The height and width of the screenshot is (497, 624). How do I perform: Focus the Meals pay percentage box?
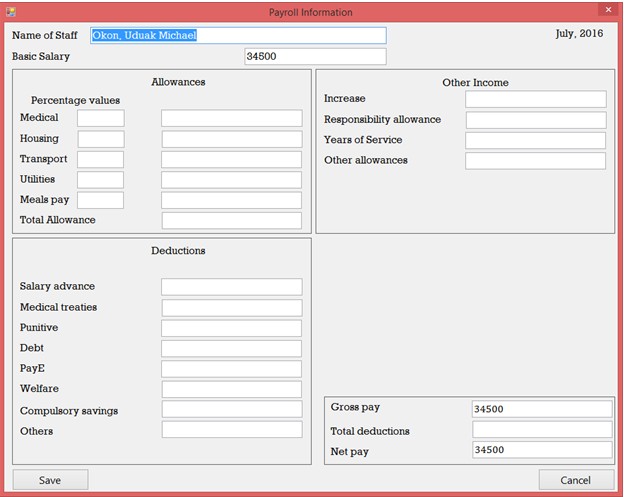coord(100,200)
